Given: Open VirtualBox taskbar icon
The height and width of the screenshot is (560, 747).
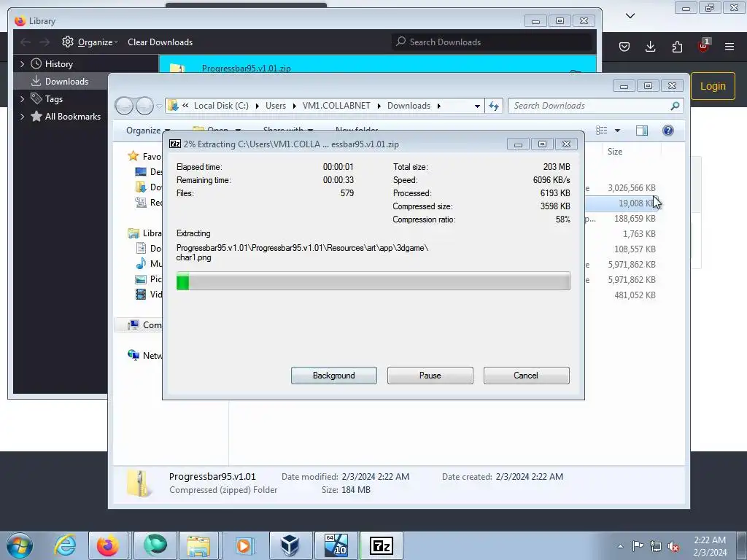Looking at the screenshot, I should pos(290,545).
